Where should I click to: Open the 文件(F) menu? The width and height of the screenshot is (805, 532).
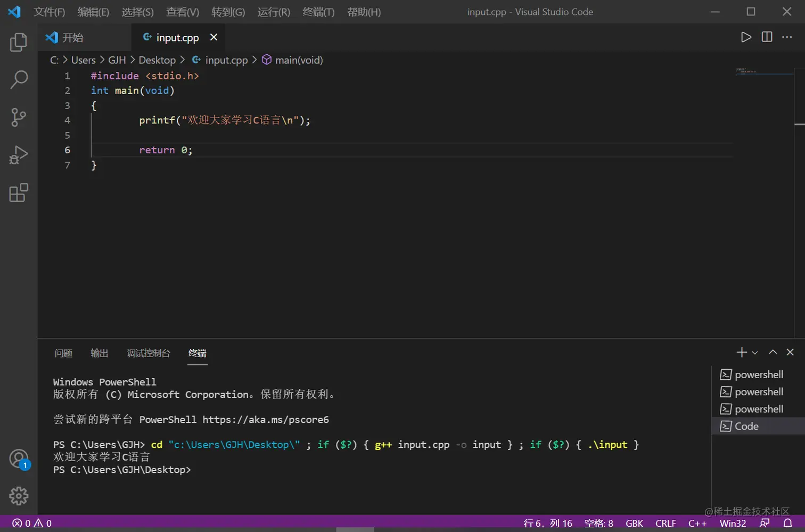tap(49, 12)
